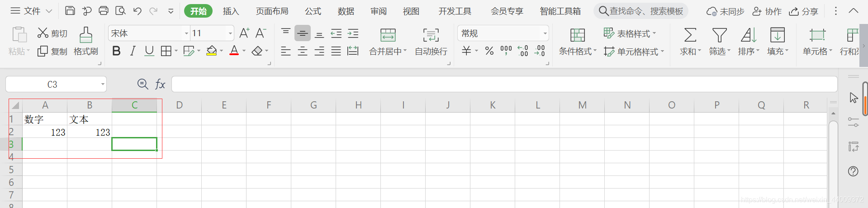868x208 pixels.
Task: Increase indent icon
Action: pyautogui.click(x=353, y=33)
